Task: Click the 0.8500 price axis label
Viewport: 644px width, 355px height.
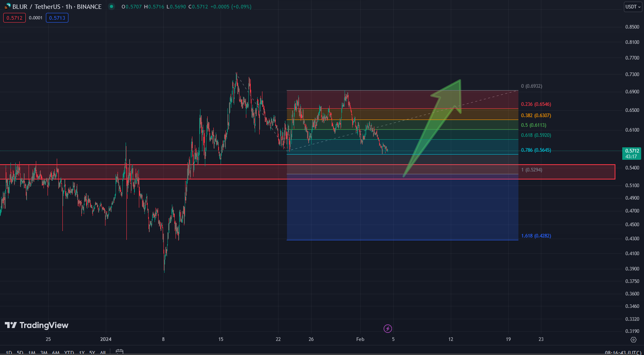Action: coord(632,27)
